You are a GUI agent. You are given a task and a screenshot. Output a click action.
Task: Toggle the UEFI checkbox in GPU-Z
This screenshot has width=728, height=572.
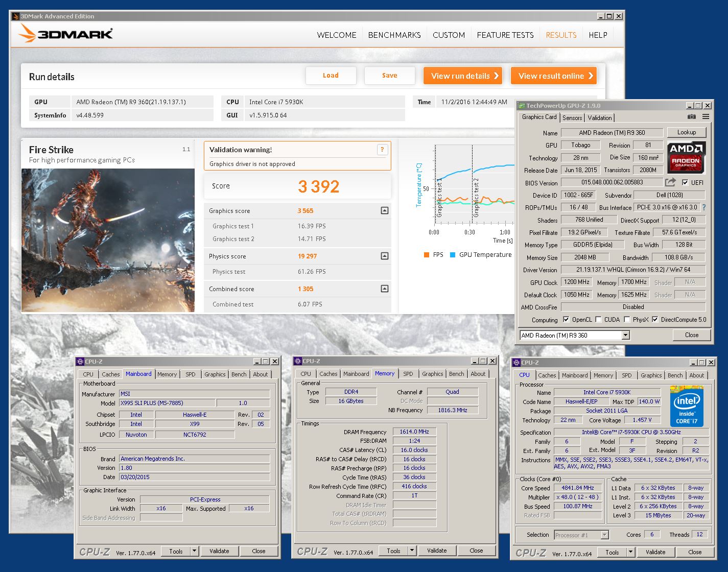[685, 182]
